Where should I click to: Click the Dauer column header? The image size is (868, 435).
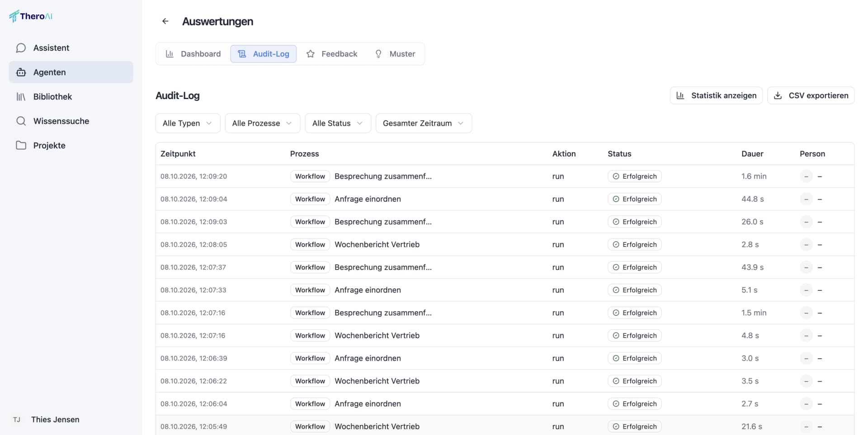pyautogui.click(x=752, y=154)
